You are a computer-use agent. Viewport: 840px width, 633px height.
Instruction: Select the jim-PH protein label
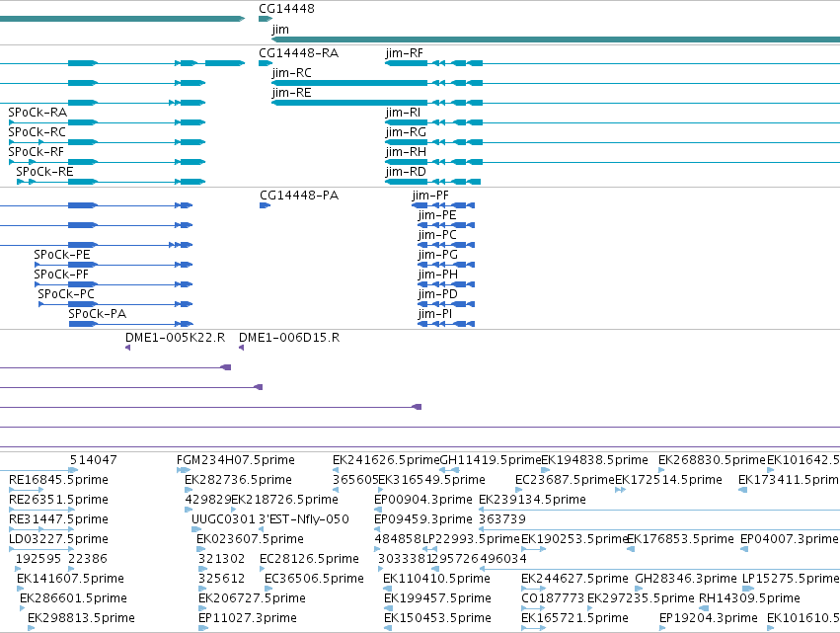[437, 275]
